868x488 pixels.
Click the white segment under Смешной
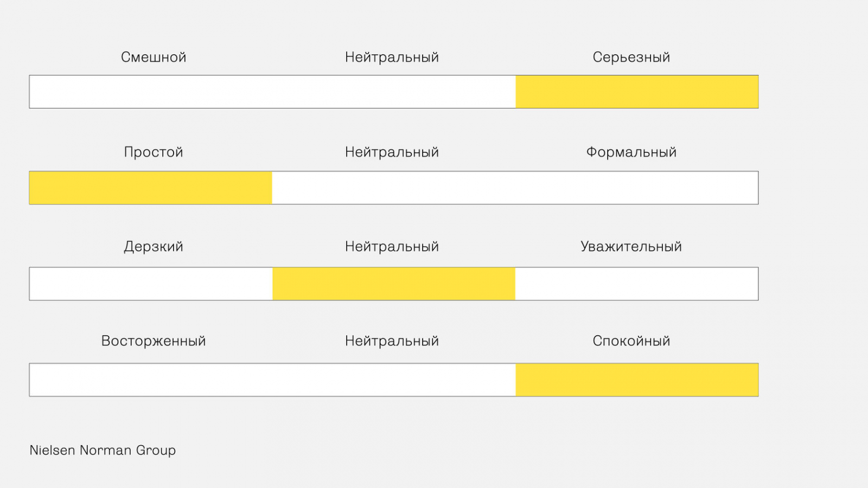click(x=152, y=92)
